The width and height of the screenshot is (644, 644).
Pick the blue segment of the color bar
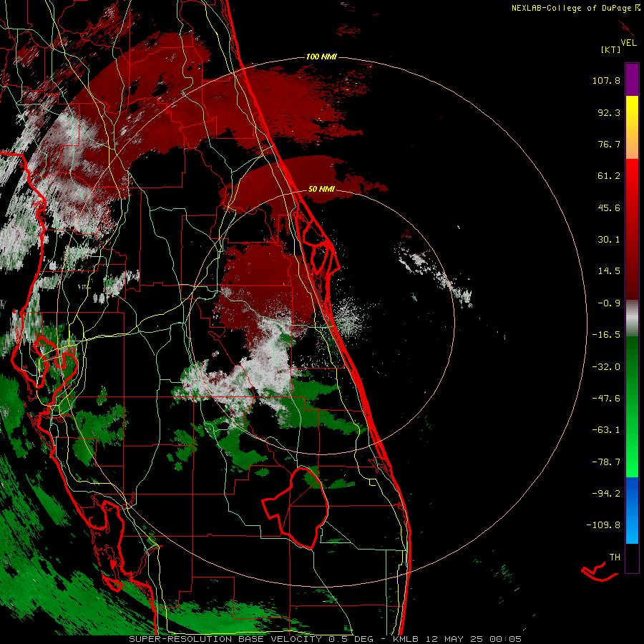click(632, 510)
